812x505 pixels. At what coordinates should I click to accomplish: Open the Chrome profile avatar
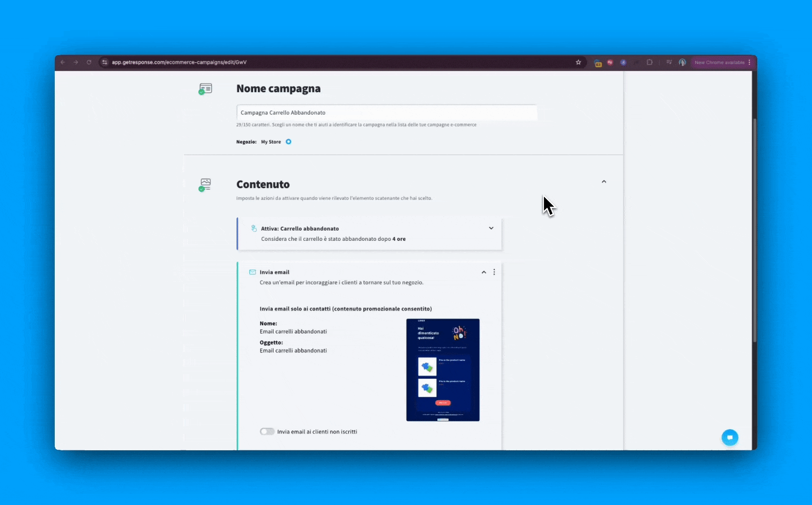pos(682,62)
